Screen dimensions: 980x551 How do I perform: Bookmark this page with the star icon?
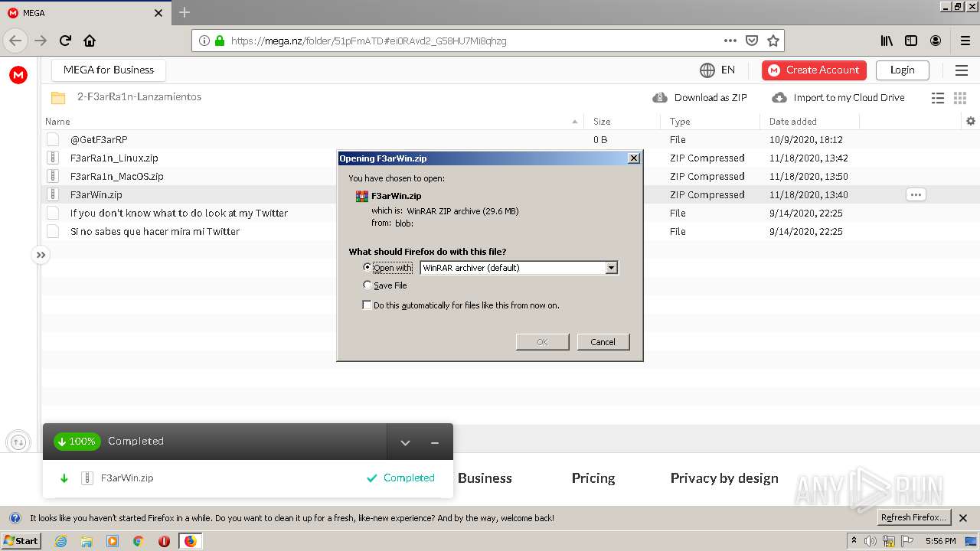(x=773, y=41)
